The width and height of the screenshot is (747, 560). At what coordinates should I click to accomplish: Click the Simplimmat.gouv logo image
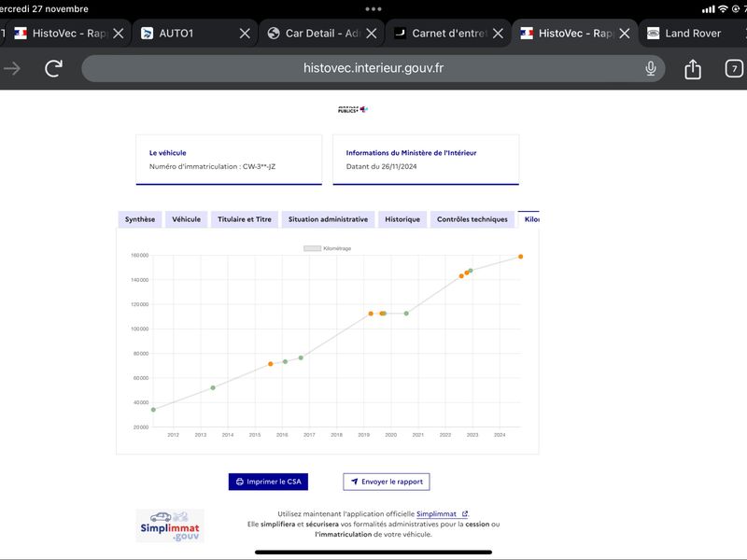(x=170, y=525)
